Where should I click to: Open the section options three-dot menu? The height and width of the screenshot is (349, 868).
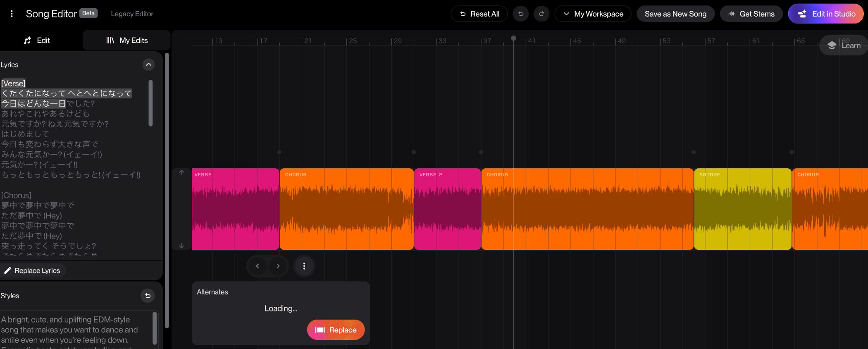pyautogui.click(x=304, y=266)
